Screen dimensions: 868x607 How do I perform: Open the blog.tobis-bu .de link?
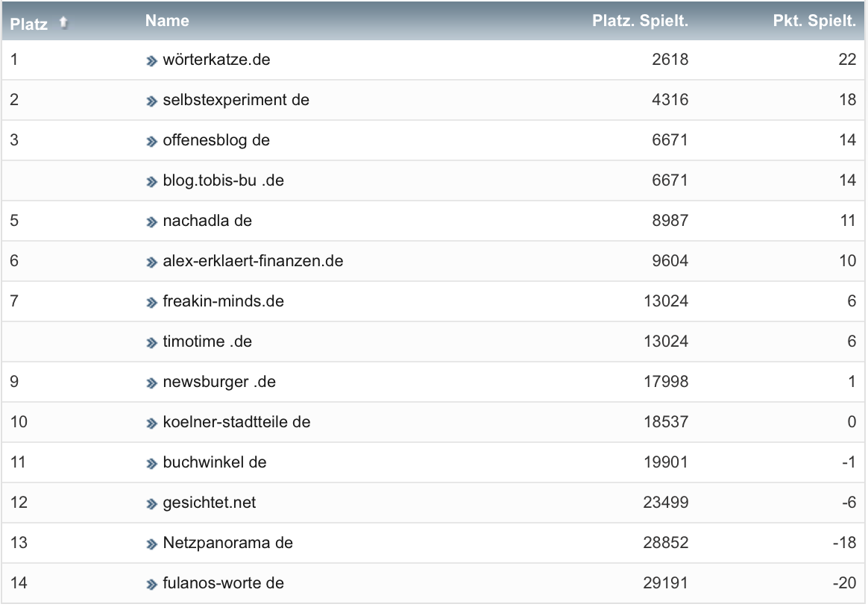click(x=223, y=180)
